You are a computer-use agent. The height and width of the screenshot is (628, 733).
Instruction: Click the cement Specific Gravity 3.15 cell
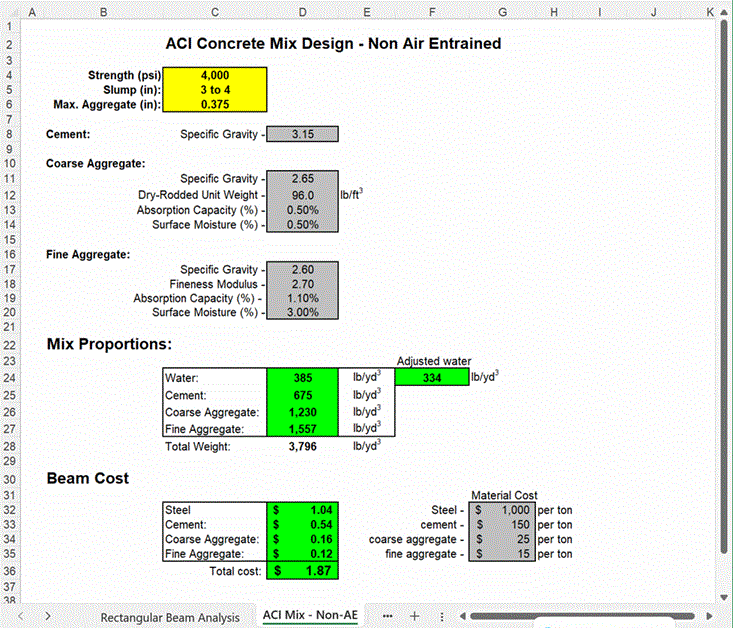click(x=303, y=134)
